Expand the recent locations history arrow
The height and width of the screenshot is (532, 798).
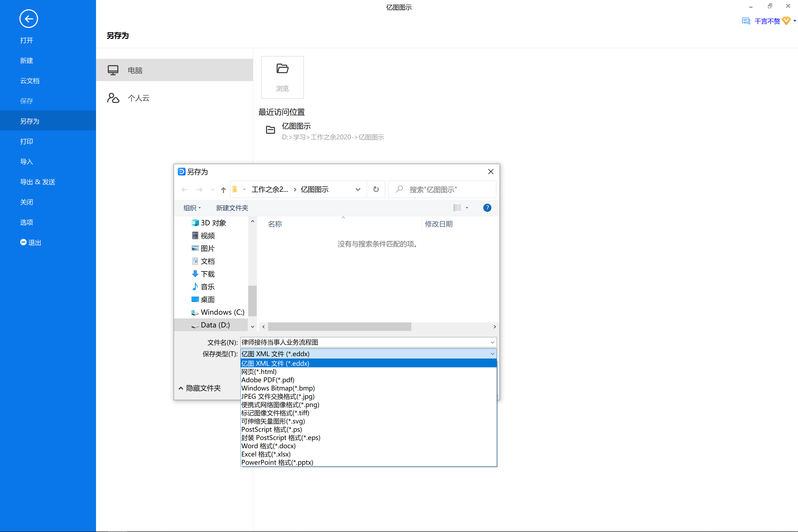tap(212, 190)
